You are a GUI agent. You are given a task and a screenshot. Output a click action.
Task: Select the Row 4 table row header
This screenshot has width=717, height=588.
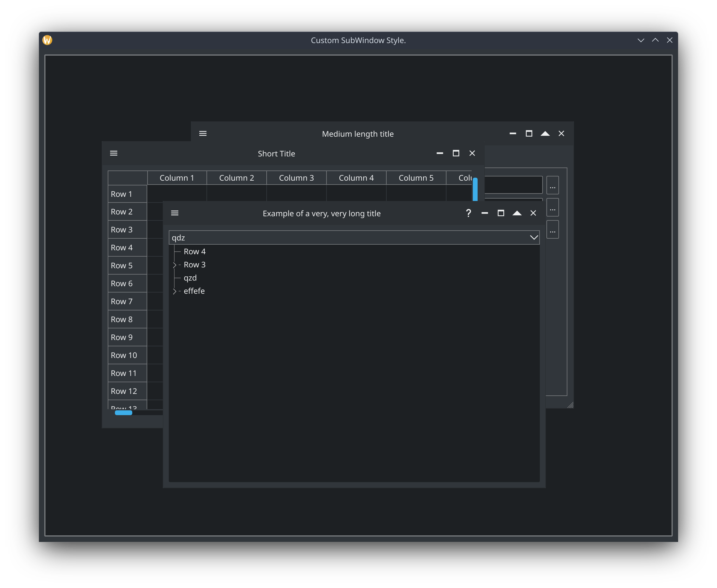tap(127, 248)
